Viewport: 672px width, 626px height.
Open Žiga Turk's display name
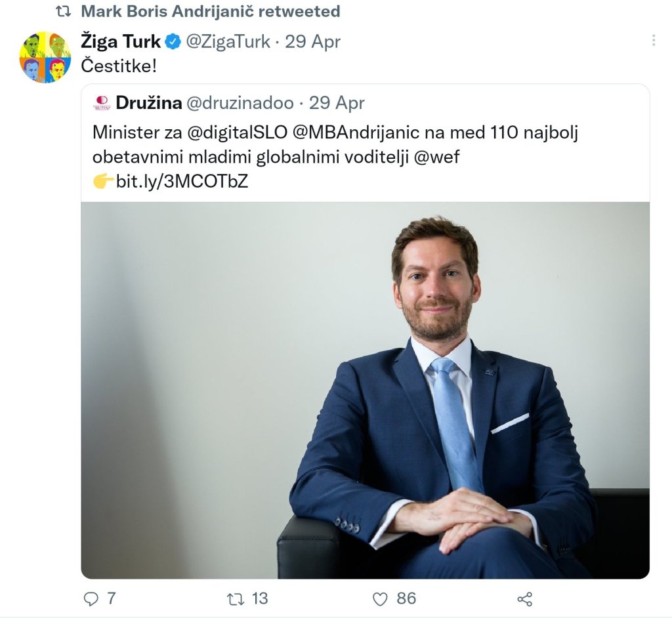coord(121,42)
